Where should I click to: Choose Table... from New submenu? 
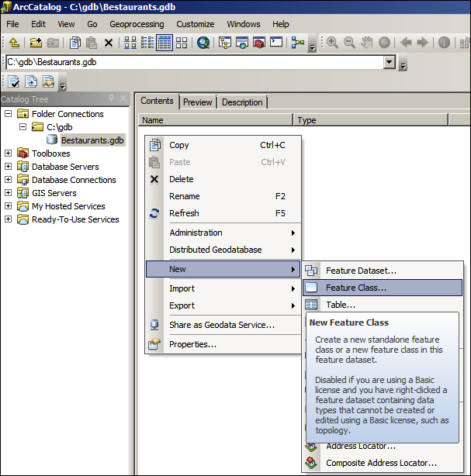coord(383,305)
